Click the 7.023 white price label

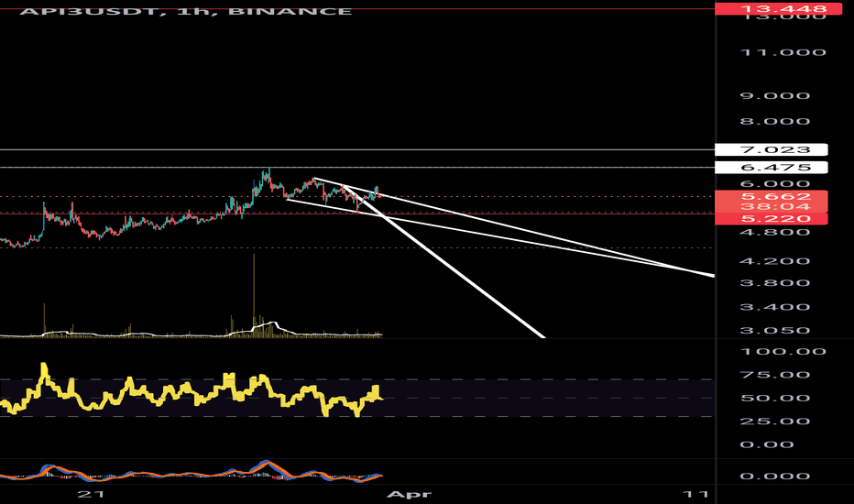coord(772,149)
